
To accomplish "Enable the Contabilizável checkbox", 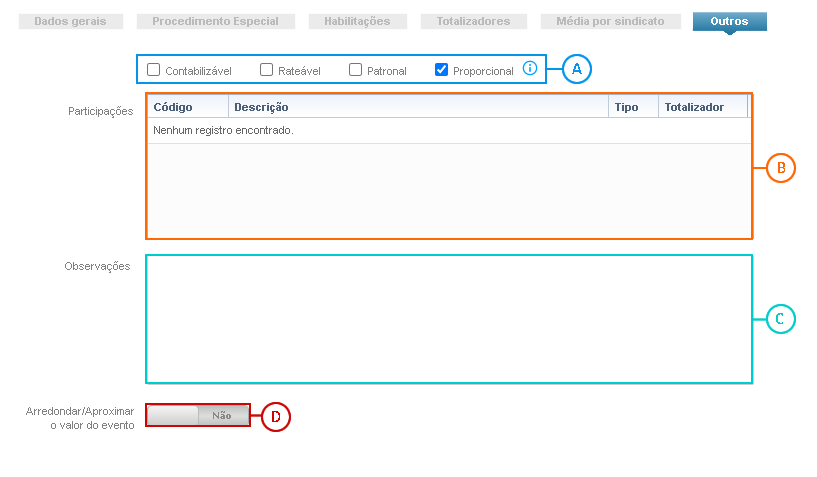I will pos(154,70).
